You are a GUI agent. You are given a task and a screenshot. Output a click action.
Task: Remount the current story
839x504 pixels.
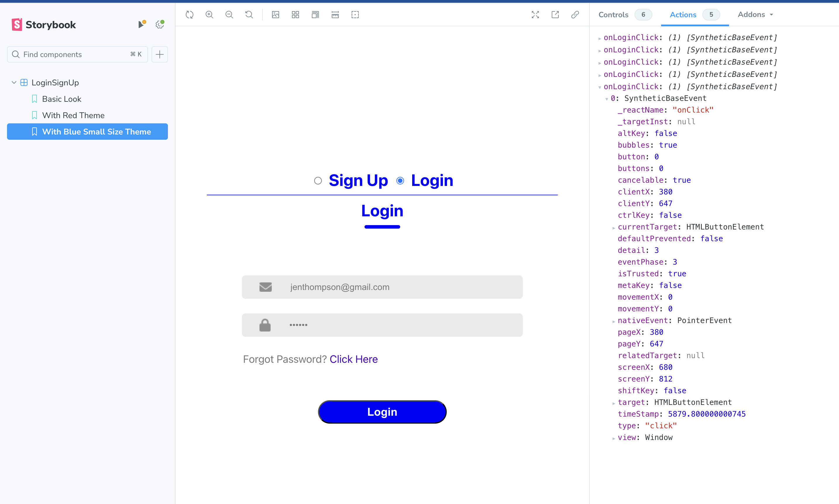coord(190,15)
